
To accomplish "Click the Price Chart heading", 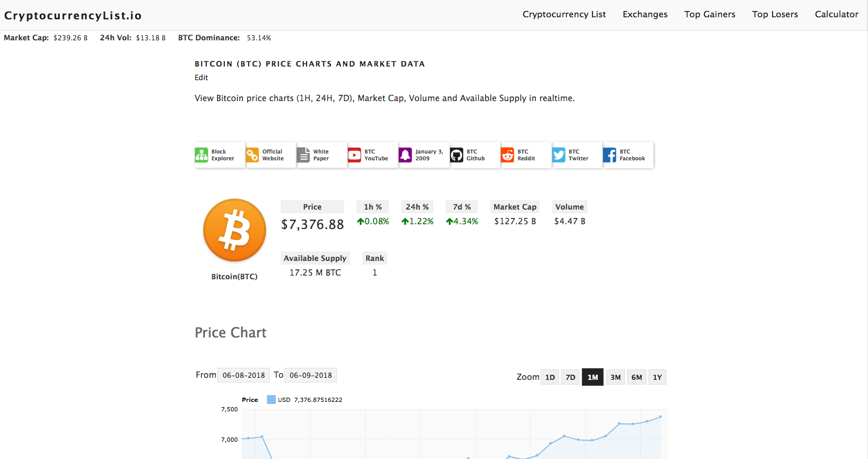I will (230, 333).
